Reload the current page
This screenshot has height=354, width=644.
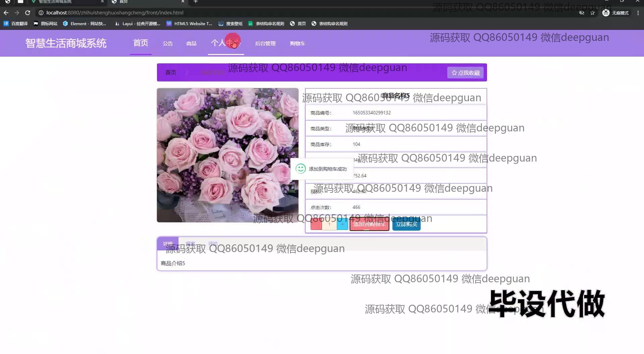(28, 13)
